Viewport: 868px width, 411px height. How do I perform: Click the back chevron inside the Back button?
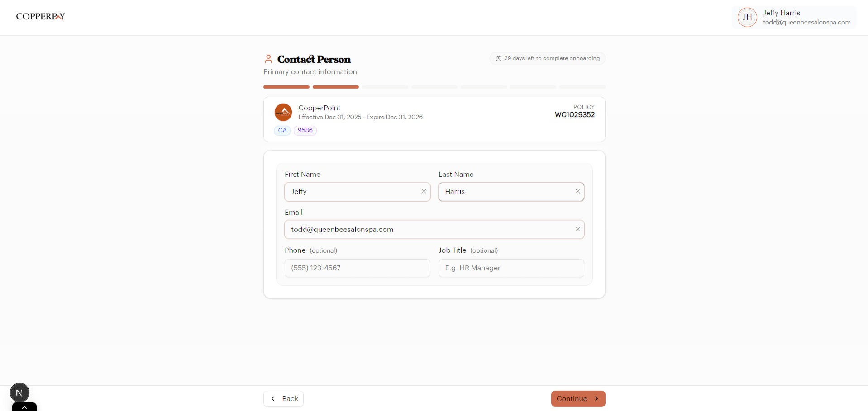point(272,399)
